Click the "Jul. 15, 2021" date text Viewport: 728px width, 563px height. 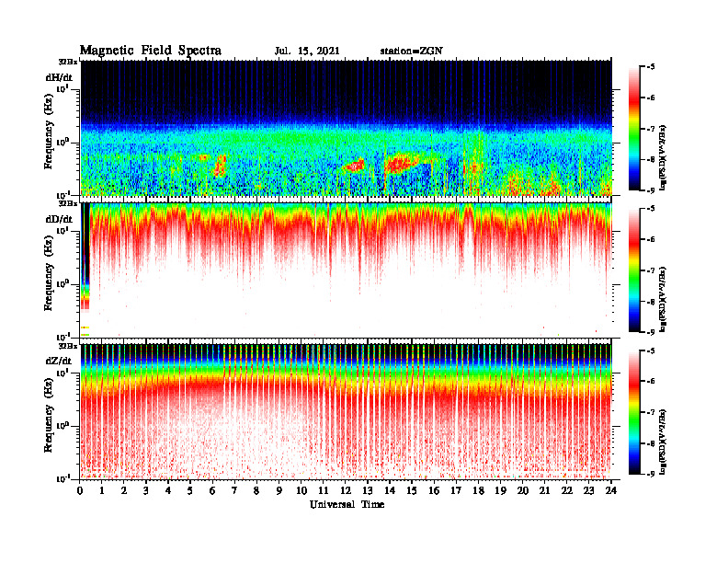[307, 52]
